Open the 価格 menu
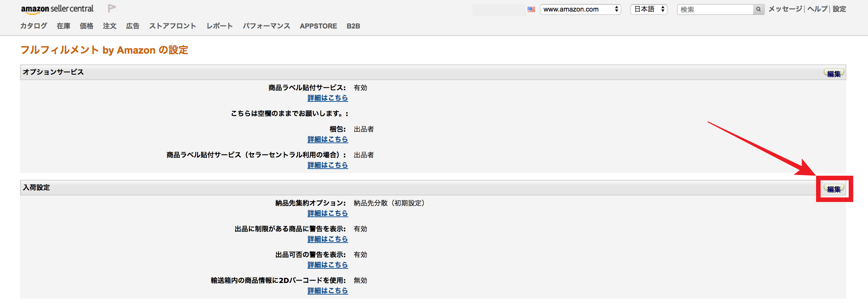Viewport: 868px width, 303px height. (87, 26)
